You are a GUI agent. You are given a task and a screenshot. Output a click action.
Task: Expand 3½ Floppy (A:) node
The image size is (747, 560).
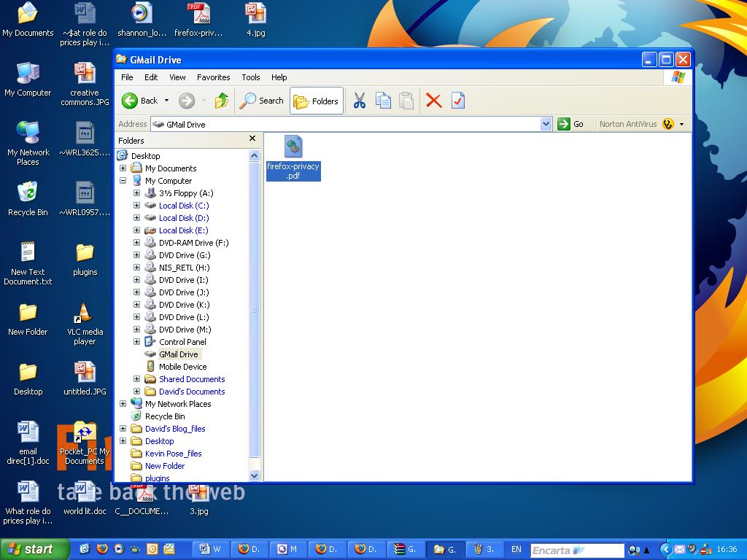point(136,192)
